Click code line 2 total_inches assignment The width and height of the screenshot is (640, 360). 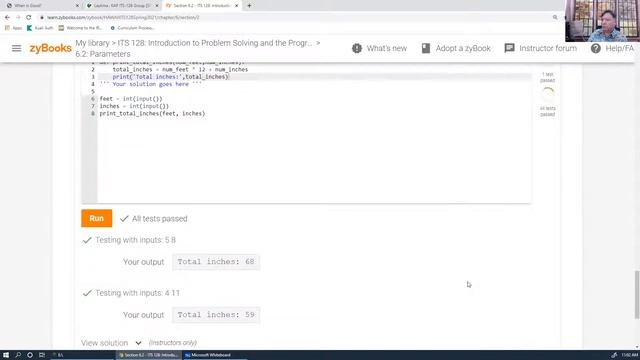(x=180, y=69)
